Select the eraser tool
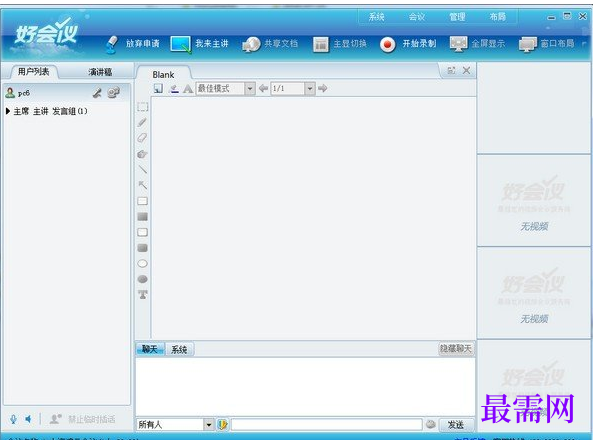This screenshot has height=440, width=593. tap(142, 138)
